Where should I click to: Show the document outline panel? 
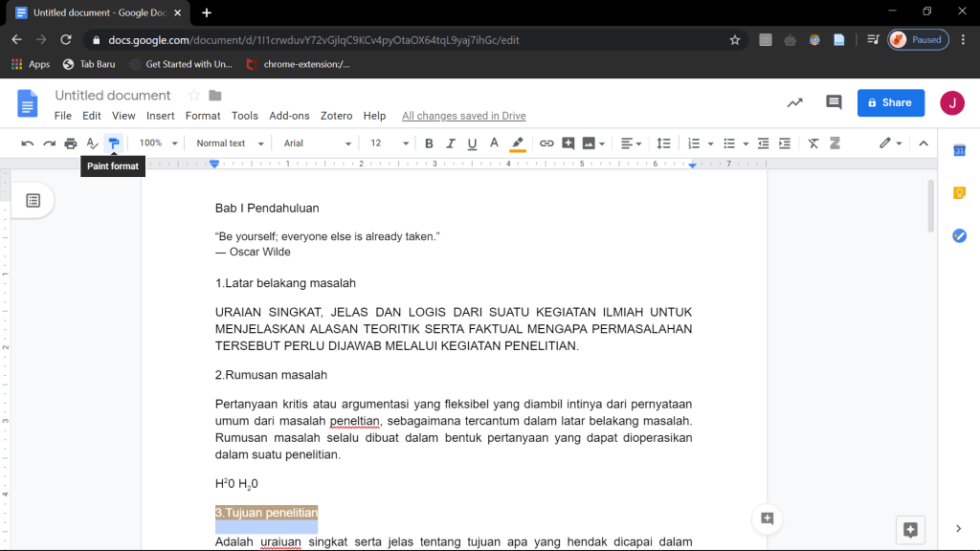click(x=33, y=200)
